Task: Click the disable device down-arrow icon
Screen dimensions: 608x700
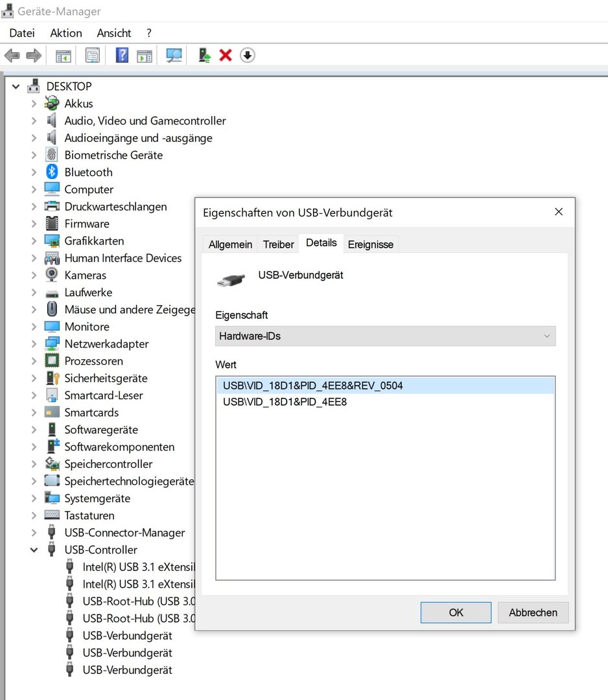Action: pyautogui.click(x=247, y=56)
